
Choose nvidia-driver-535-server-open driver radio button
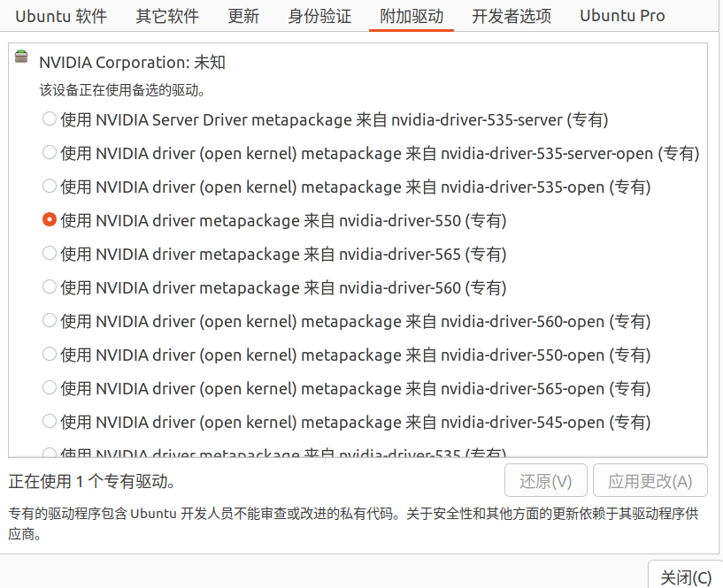[50, 153]
